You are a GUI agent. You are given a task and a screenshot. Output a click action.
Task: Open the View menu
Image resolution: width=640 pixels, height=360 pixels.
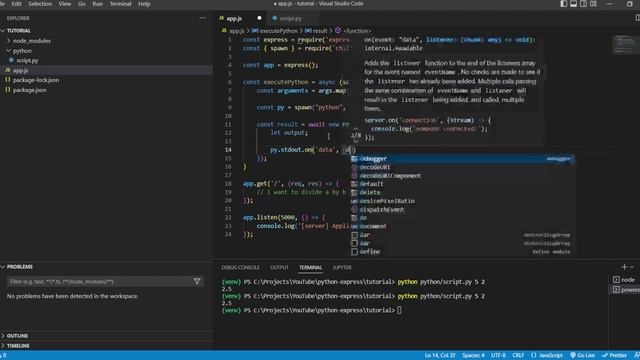[x=64, y=4]
